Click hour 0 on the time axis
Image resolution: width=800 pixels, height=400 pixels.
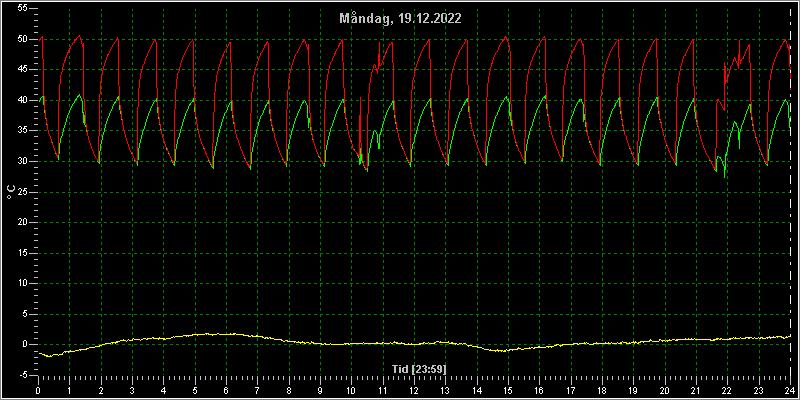click(x=38, y=391)
